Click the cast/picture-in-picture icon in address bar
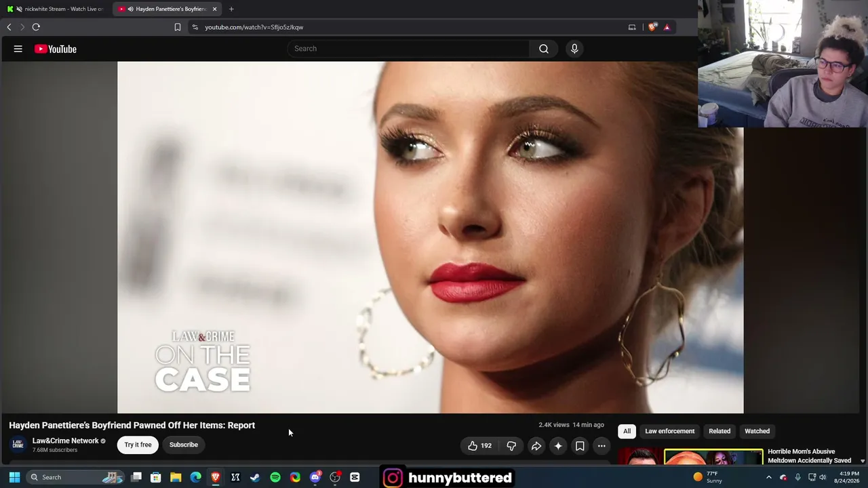This screenshot has width=868, height=488. pyautogui.click(x=632, y=27)
